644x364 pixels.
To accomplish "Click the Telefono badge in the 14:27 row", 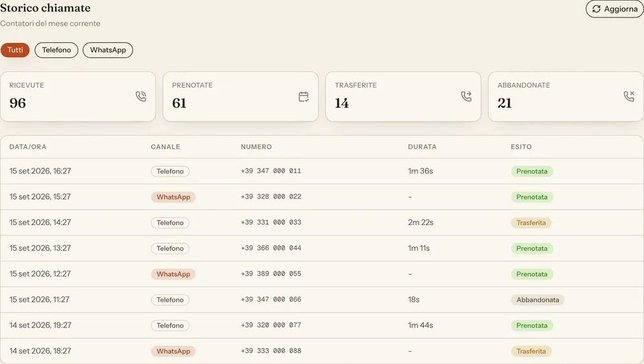I will 170,223.
